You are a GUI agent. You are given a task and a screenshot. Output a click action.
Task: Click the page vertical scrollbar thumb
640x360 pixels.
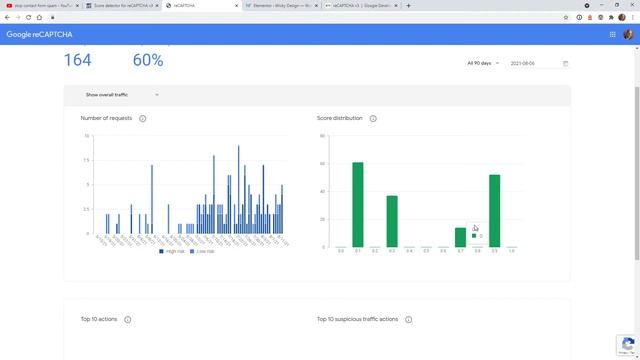click(637, 173)
